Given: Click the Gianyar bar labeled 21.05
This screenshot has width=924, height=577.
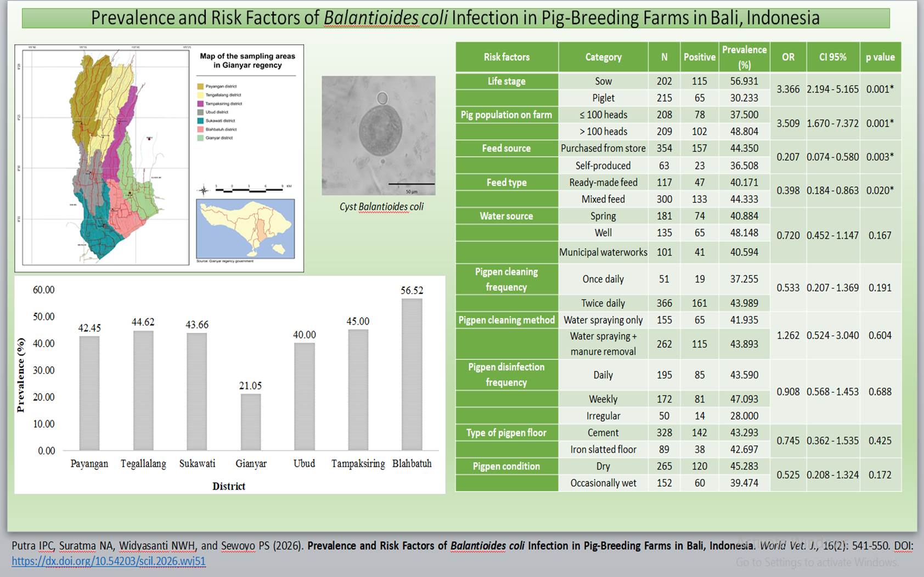Looking at the screenshot, I should pos(251,422).
